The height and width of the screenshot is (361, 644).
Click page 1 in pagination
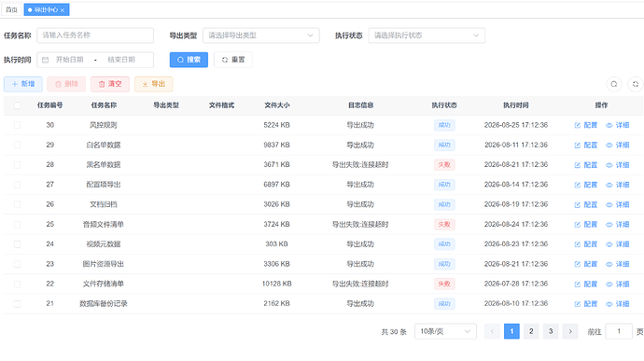click(511, 331)
